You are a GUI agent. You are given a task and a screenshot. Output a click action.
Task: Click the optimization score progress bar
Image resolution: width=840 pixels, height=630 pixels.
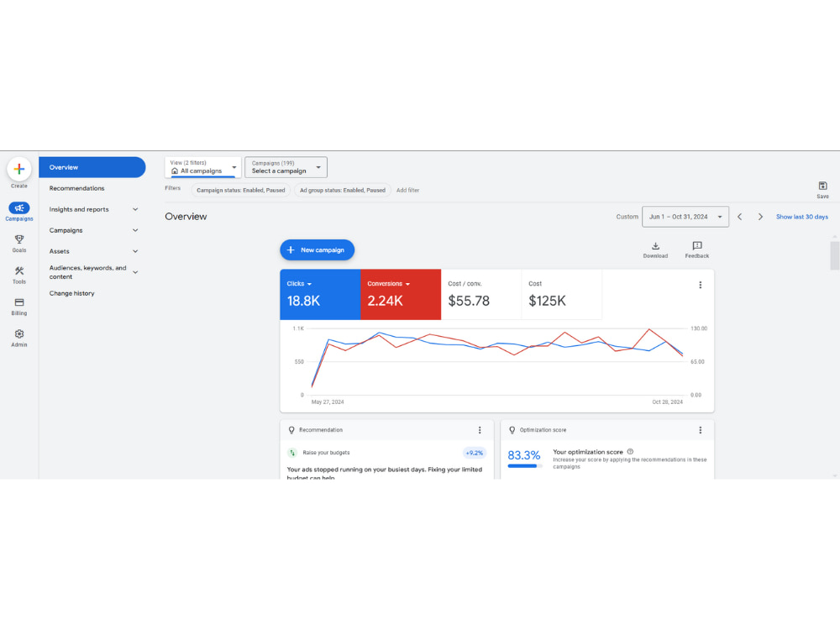coord(525,466)
